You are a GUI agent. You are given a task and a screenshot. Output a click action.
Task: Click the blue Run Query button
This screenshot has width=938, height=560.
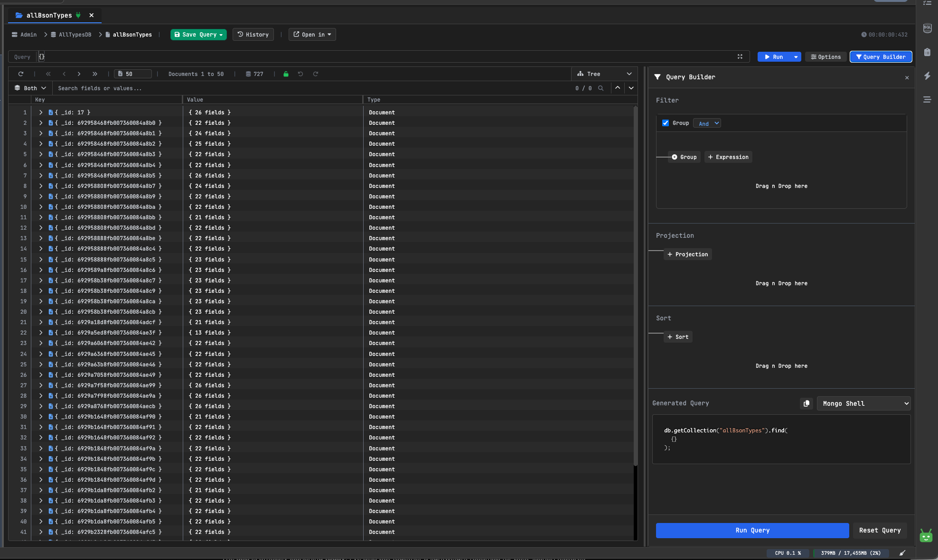[x=752, y=531]
